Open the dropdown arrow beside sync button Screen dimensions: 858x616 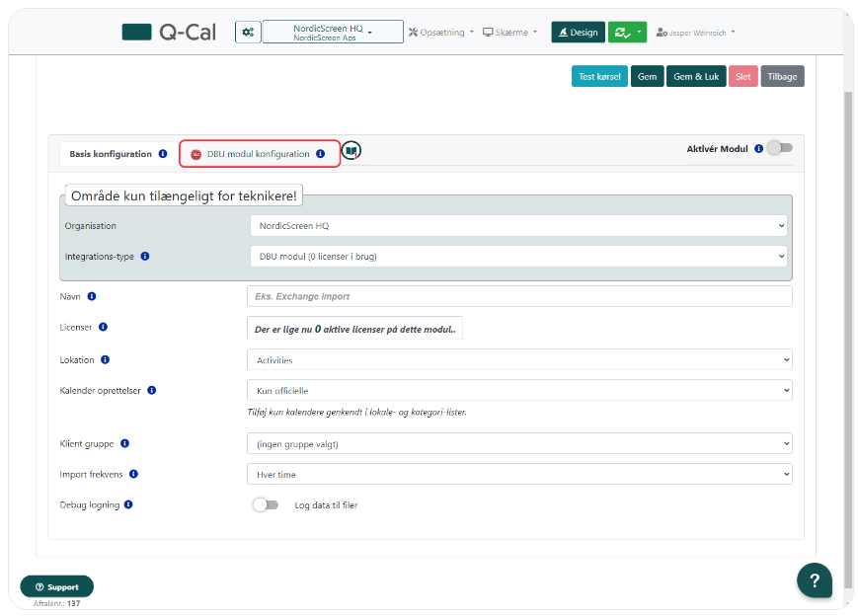pos(639,33)
